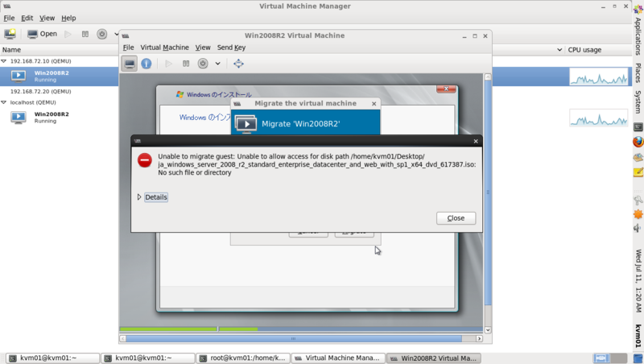644x364 pixels.
Task: Click terminal launcher icon in side panel
Action: tap(638, 127)
